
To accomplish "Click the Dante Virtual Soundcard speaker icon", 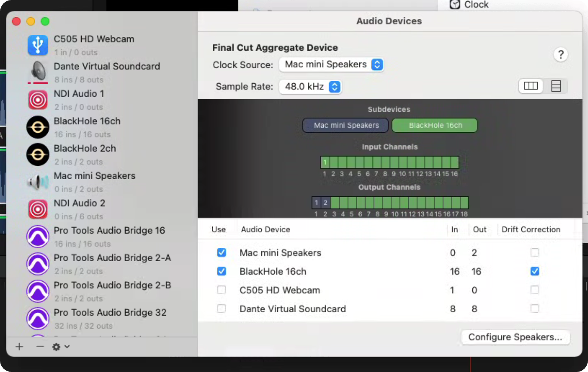I will [38, 72].
